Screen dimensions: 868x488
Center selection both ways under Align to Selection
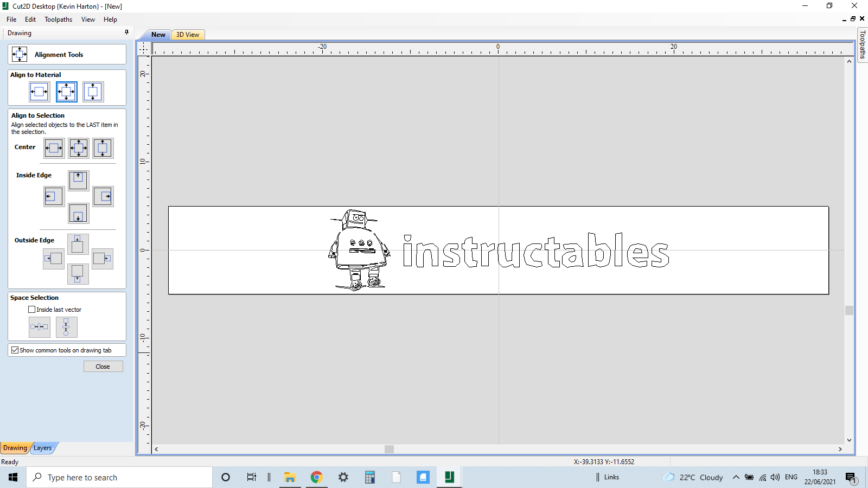point(79,148)
